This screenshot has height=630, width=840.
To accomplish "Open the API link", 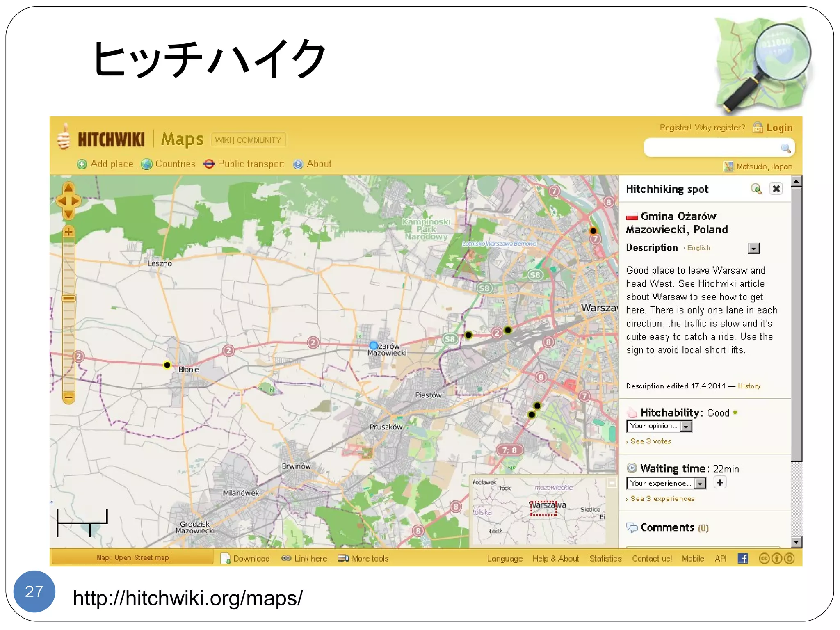I will [x=720, y=559].
